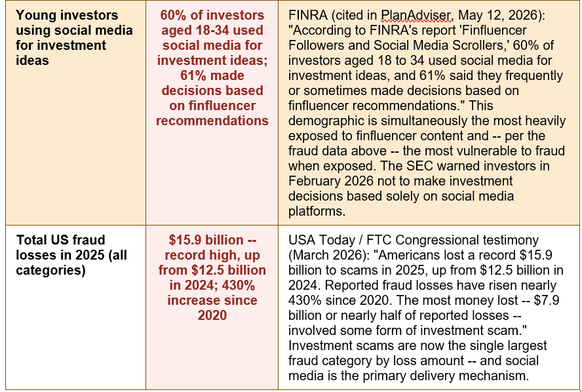Click the word 'platforms.' ending the first row
Screen dimensions: 582x392
click(x=317, y=211)
